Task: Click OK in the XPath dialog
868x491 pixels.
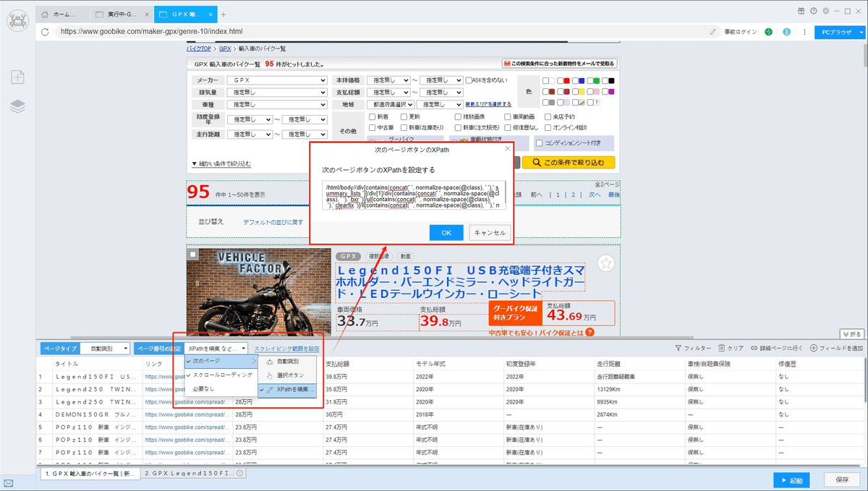Action: tap(446, 233)
